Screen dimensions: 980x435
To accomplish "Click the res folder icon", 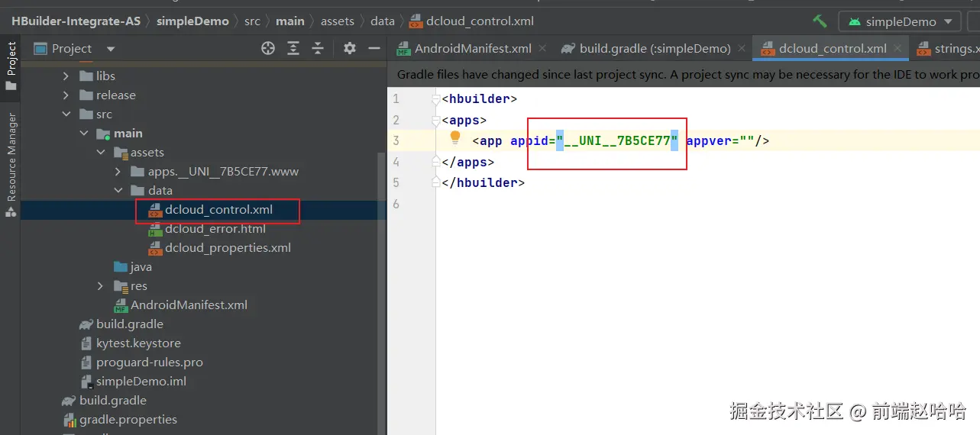I will tap(120, 286).
